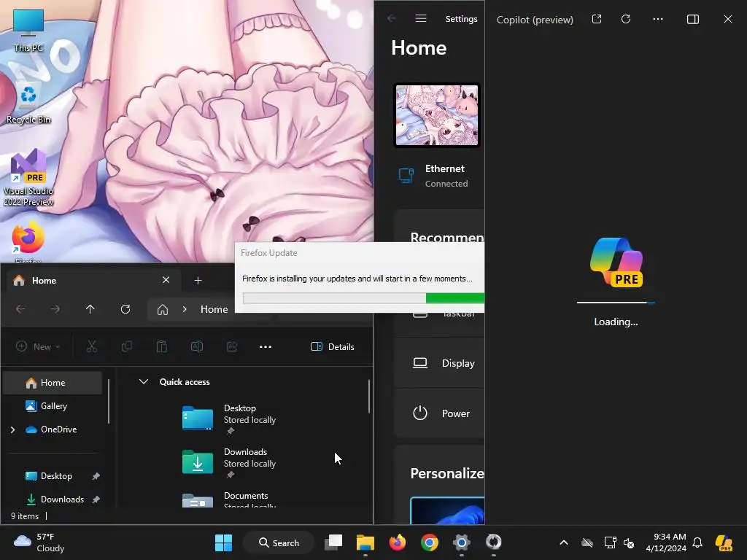Open Display settings

439,363
